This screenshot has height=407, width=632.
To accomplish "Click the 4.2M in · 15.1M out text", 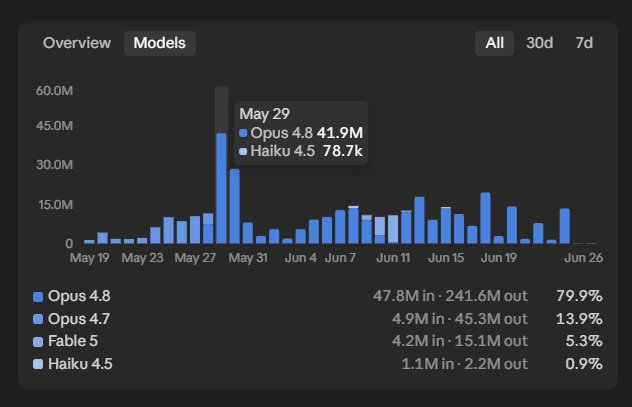I will tap(459, 341).
